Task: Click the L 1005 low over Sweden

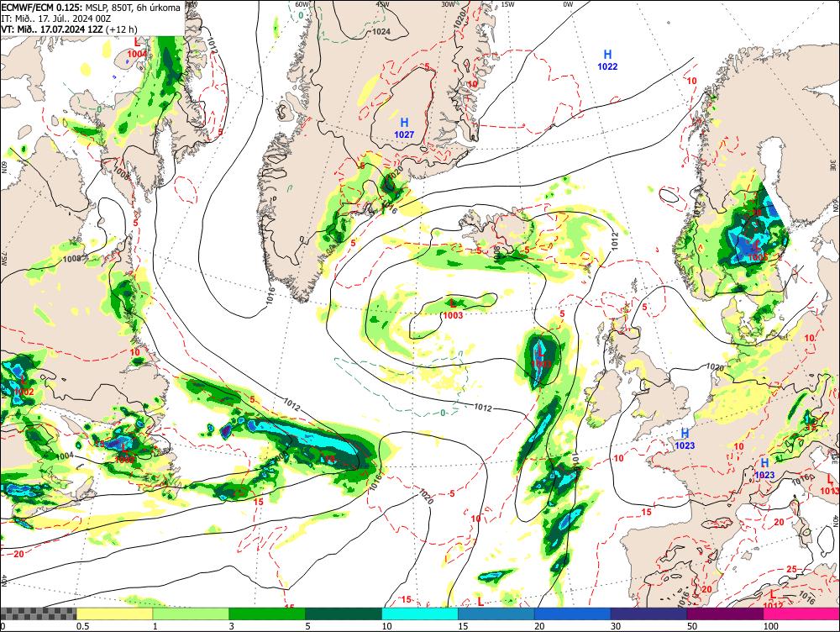Action: (757, 252)
